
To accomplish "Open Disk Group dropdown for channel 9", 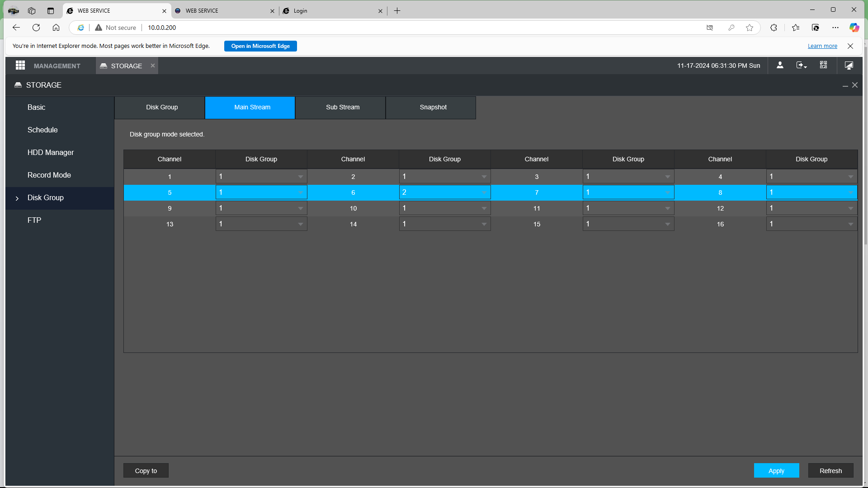I will coord(261,208).
